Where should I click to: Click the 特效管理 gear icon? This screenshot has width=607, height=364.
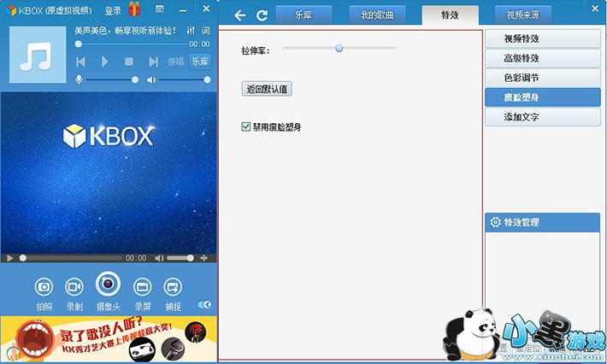[496, 222]
